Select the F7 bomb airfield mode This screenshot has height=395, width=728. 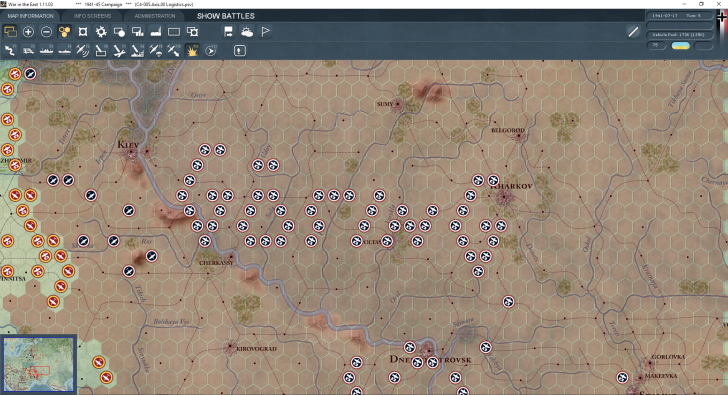(119, 50)
